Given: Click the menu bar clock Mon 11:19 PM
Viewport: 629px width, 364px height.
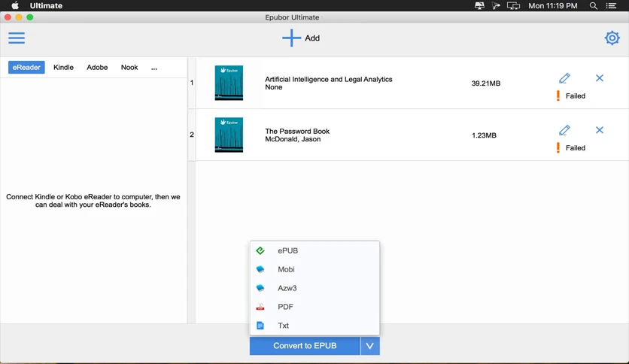Looking at the screenshot, I should pyautogui.click(x=553, y=5).
